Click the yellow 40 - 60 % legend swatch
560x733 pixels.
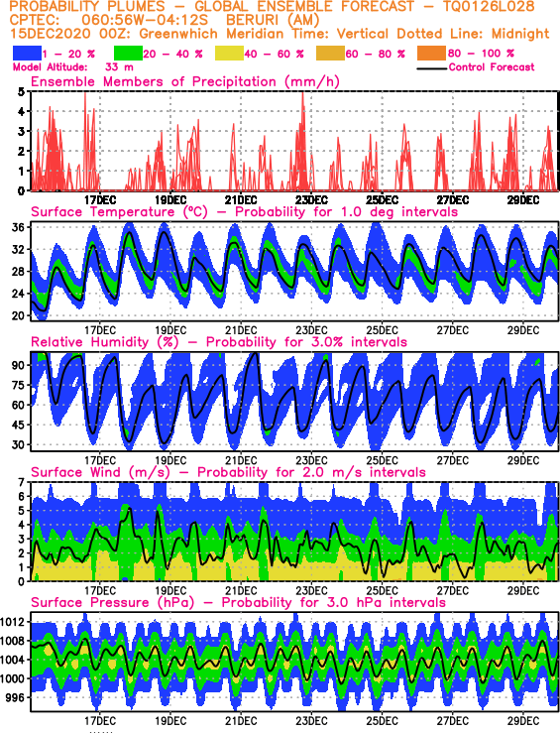pos(229,54)
